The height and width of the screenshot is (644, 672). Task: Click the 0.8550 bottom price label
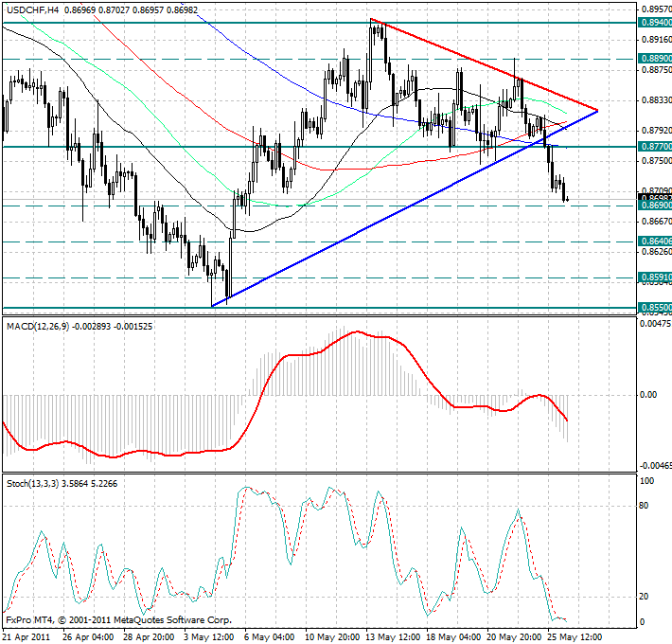tap(655, 308)
